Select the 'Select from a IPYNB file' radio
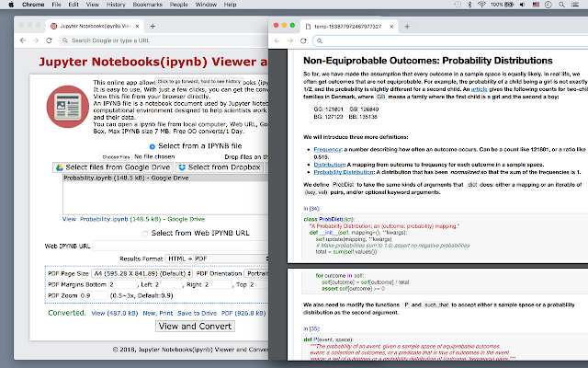The width and height of the screenshot is (588, 368). 153,146
